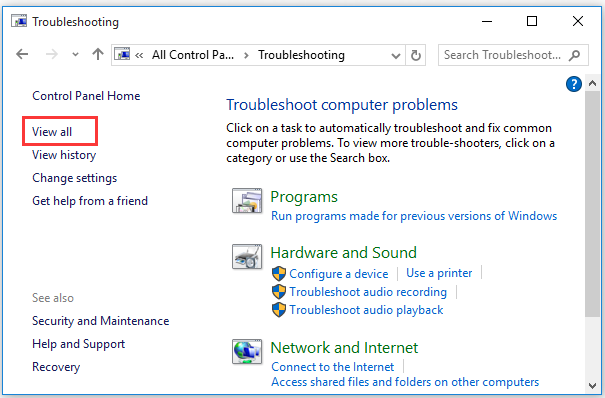Click the Network and Internet globe icon

(247, 351)
